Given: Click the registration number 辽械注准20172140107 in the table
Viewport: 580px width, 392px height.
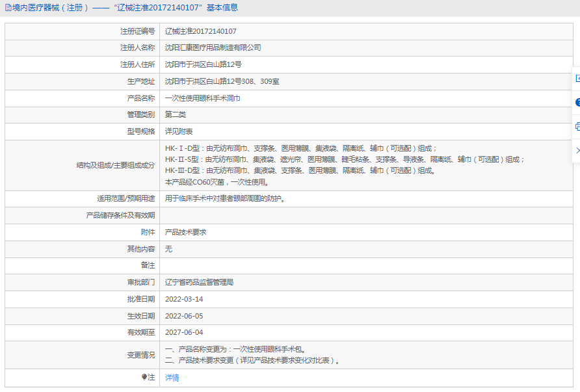Looking at the screenshot, I should [x=200, y=31].
